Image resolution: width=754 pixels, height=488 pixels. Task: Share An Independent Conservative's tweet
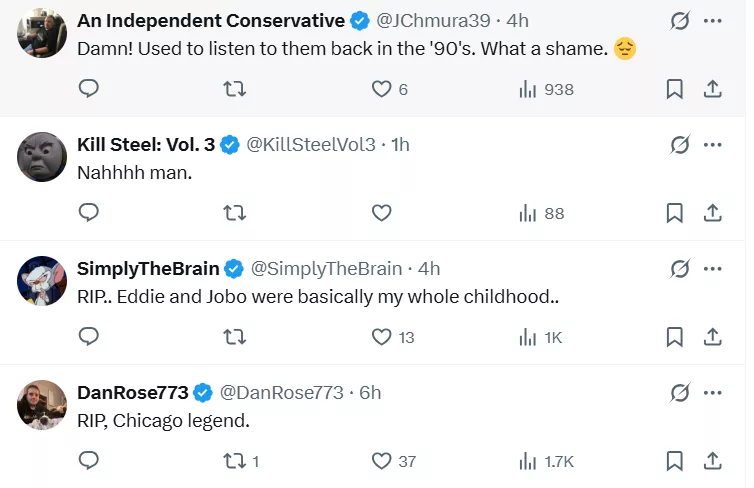[x=713, y=89]
